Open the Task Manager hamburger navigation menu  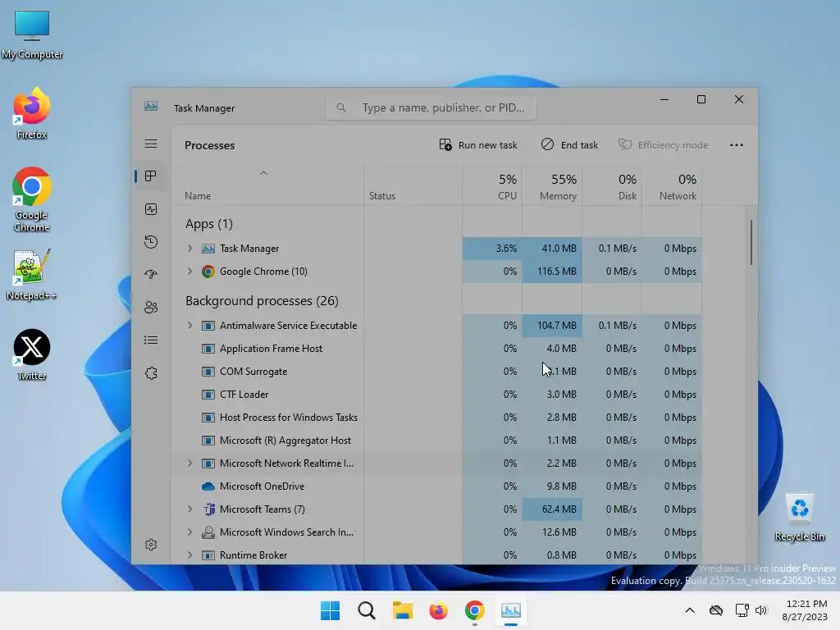(151, 144)
